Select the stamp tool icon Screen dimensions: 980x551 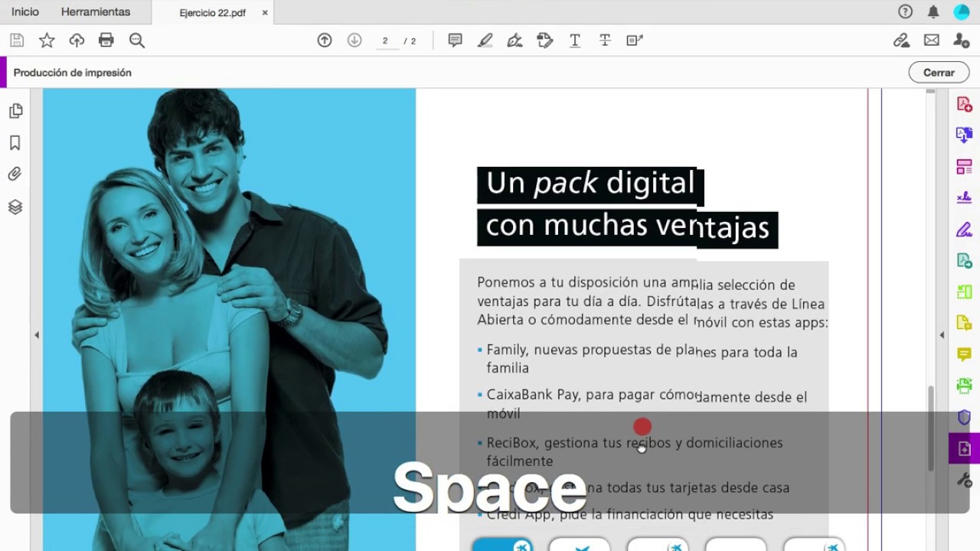tap(545, 41)
